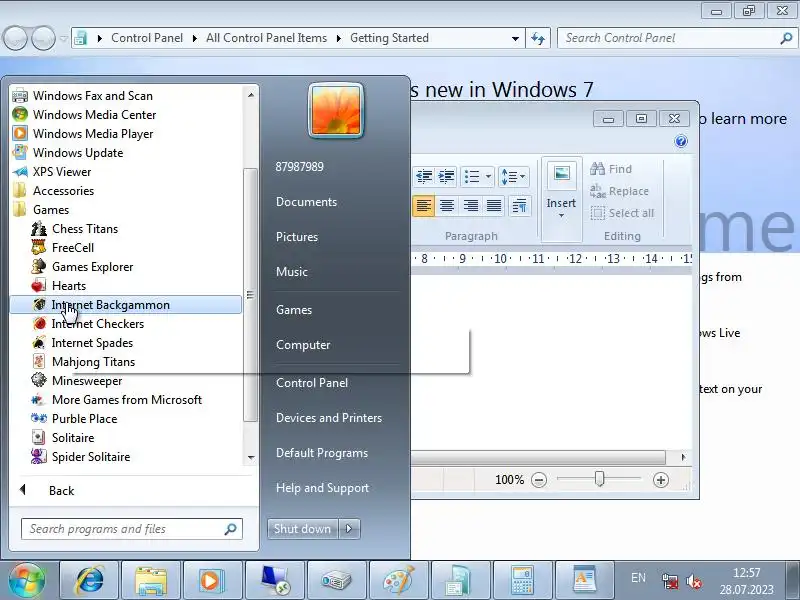Viewport: 800px width, 600px height.
Task: Open Help and Support
Action: pos(322,488)
